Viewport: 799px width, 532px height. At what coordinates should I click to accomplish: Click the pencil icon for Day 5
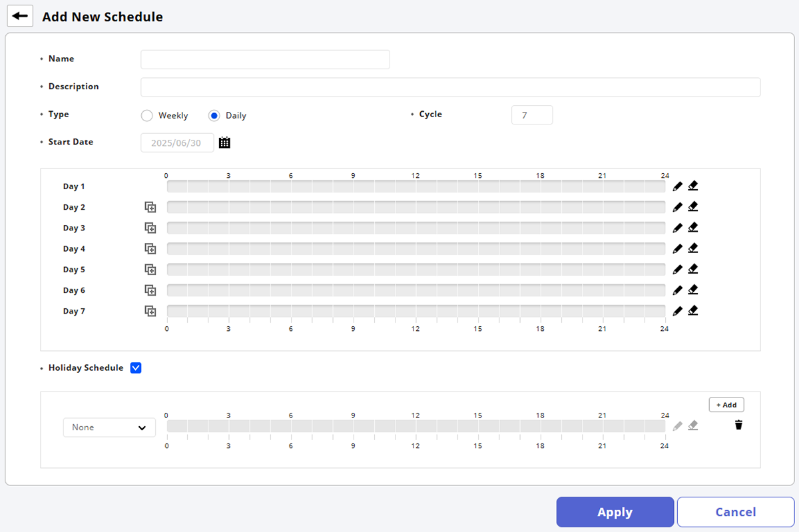pyautogui.click(x=678, y=270)
